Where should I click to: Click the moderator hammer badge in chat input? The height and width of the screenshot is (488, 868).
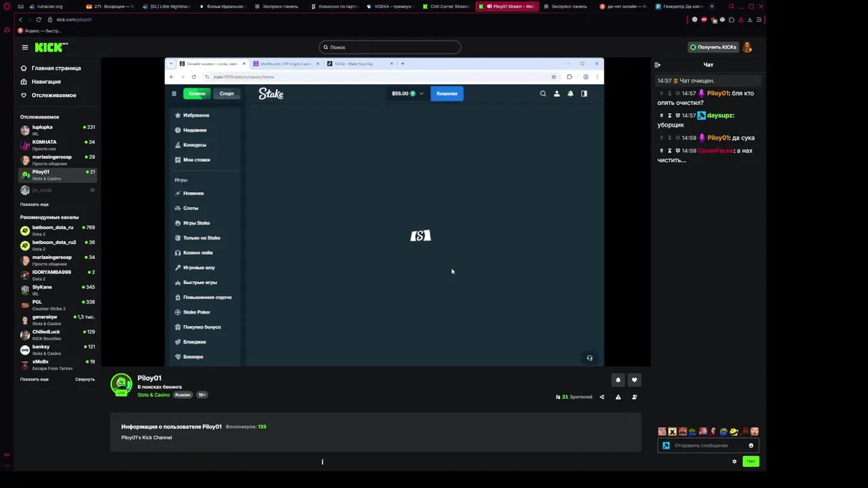point(666,445)
